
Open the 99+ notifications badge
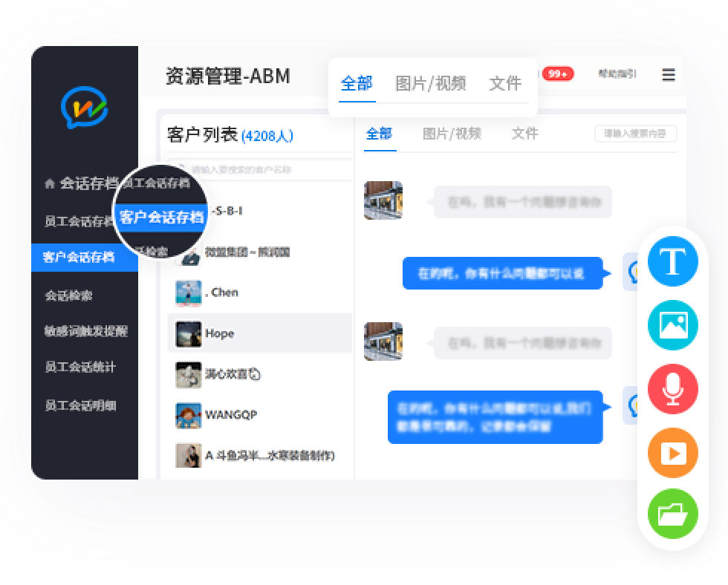pyautogui.click(x=557, y=73)
